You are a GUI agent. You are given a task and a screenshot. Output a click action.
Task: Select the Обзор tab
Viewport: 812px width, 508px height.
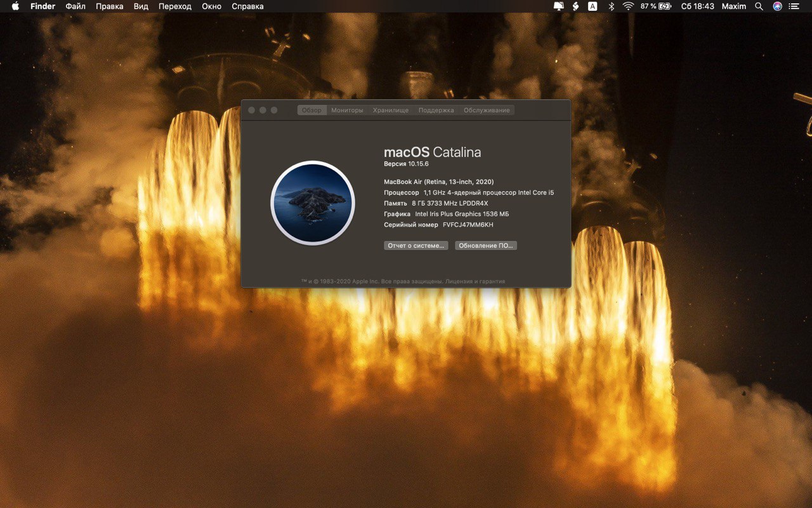tap(311, 110)
